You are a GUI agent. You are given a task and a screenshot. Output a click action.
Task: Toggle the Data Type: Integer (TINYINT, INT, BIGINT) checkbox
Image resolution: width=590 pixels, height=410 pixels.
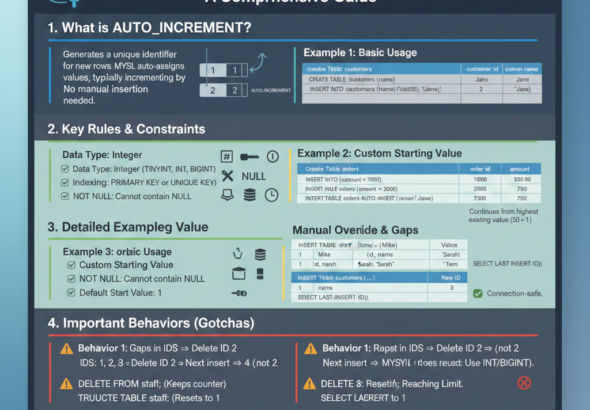[x=65, y=169]
